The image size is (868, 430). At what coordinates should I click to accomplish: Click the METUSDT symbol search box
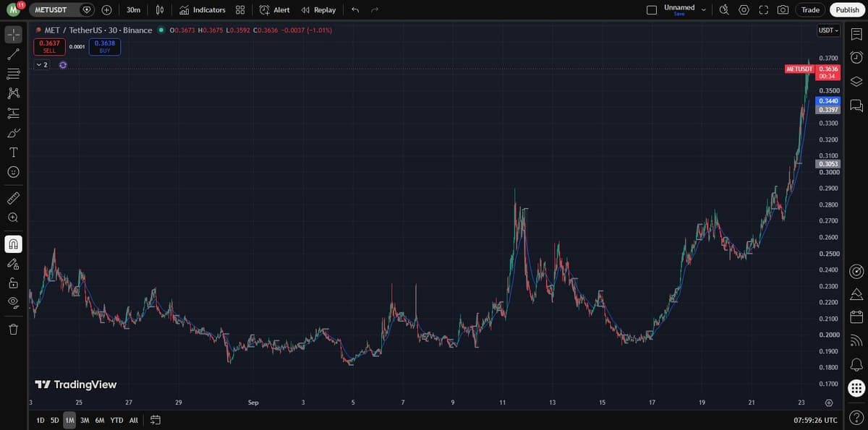tap(63, 10)
